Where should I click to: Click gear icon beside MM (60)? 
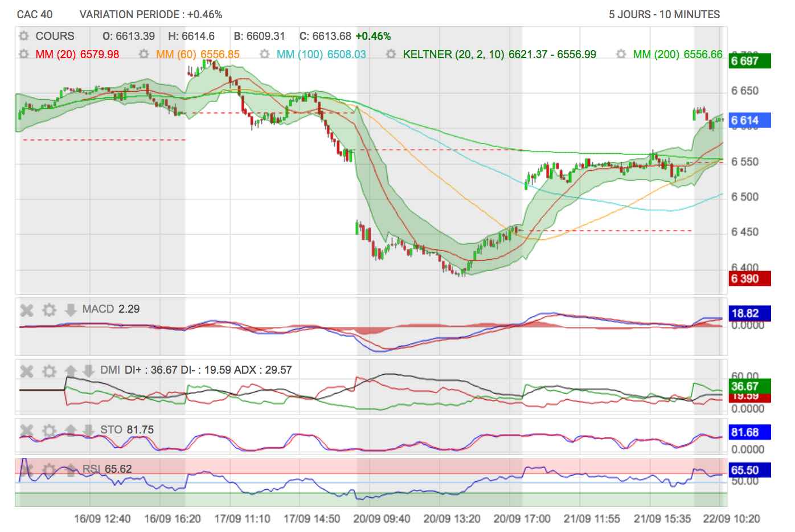pyautogui.click(x=144, y=54)
